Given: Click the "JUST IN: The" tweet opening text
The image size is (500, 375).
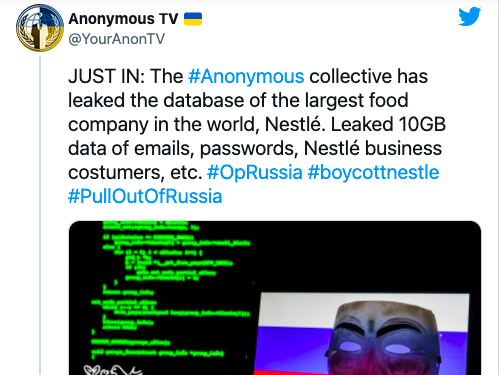Looking at the screenshot, I should 126,76.
